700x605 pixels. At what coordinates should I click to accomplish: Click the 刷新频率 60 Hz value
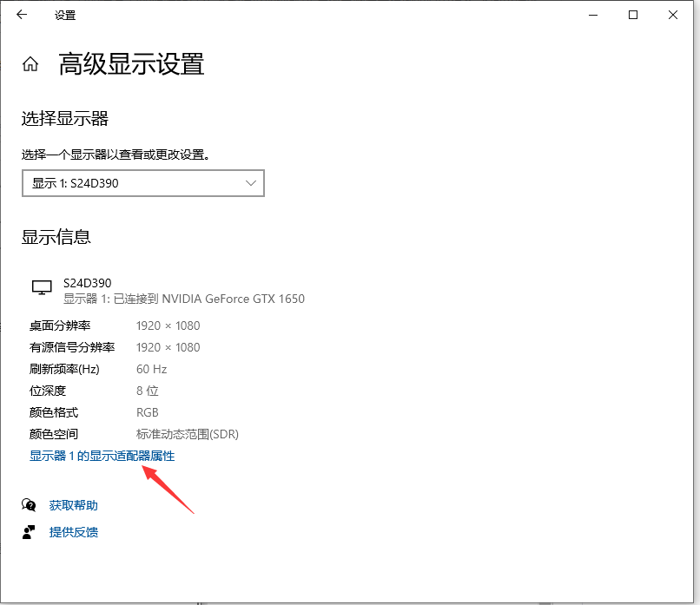point(149,369)
